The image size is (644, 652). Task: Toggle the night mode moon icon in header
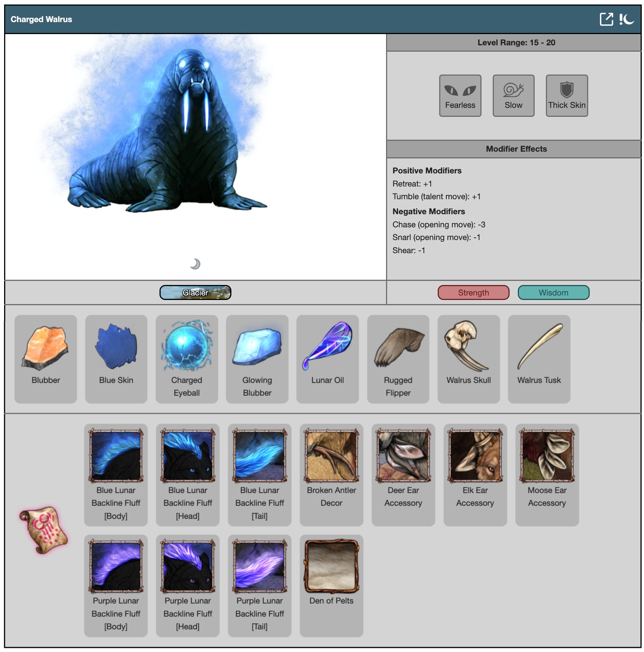coord(627,19)
